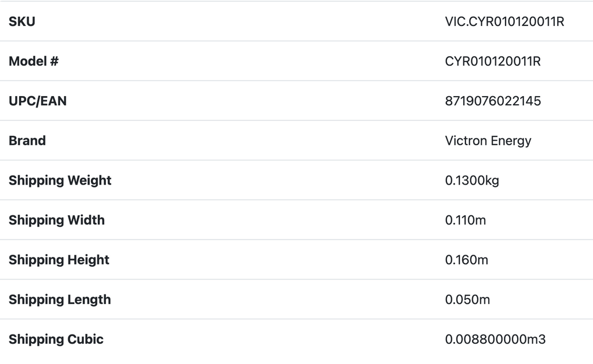The width and height of the screenshot is (593, 364).
Task: Click the SKU label
Action: pyautogui.click(x=22, y=21)
